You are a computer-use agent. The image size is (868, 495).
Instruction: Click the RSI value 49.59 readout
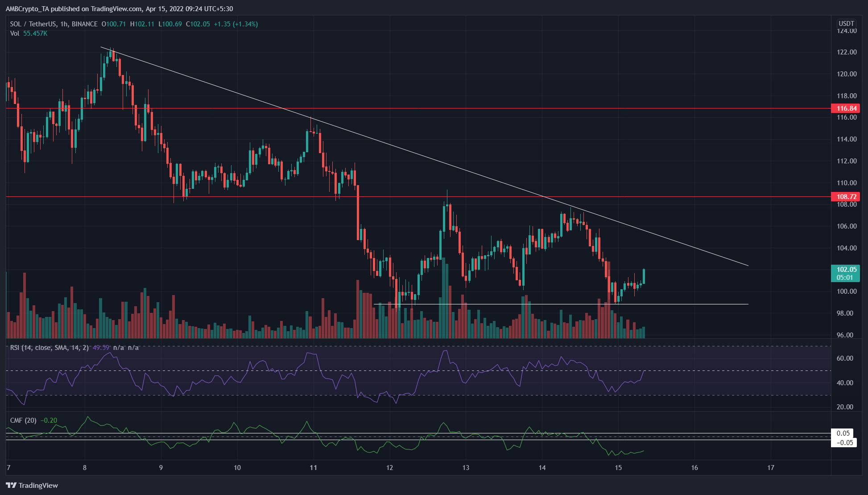(101, 348)
